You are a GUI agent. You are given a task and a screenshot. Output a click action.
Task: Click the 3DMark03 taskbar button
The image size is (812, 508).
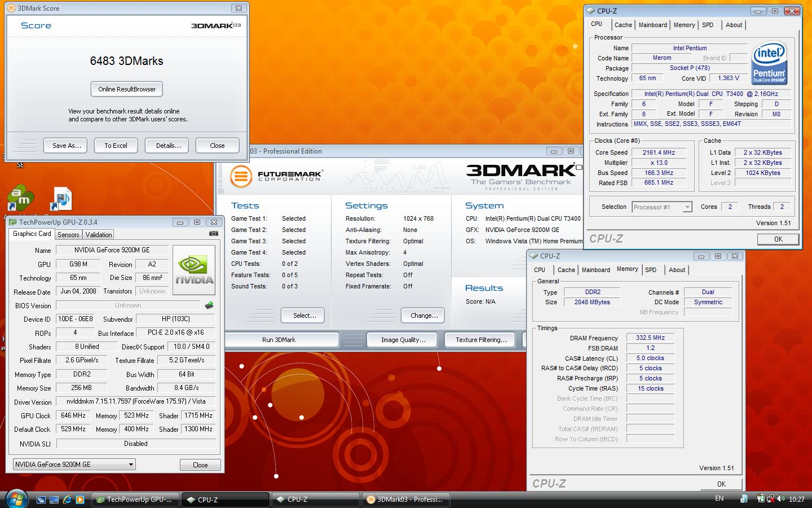(406, 500)
